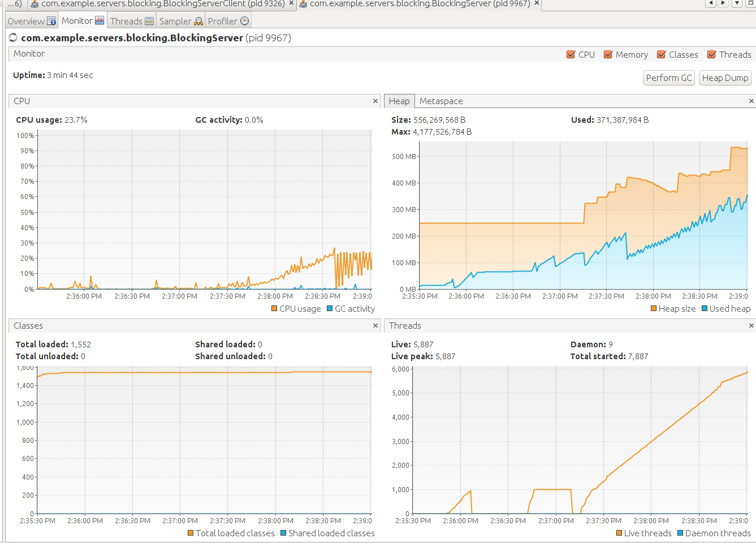Open the documents list dropdown arrow

click(737, 3)
